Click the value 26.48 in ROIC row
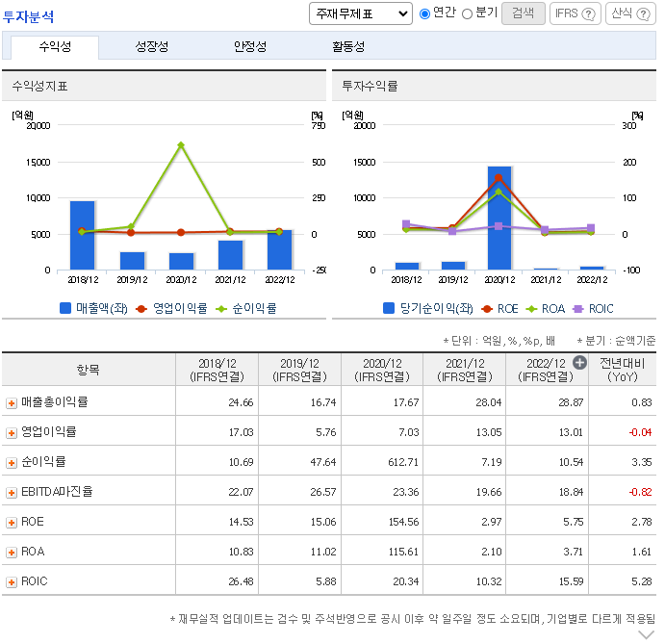The width and height of the screenshot is (665, 644). (241, 581)
